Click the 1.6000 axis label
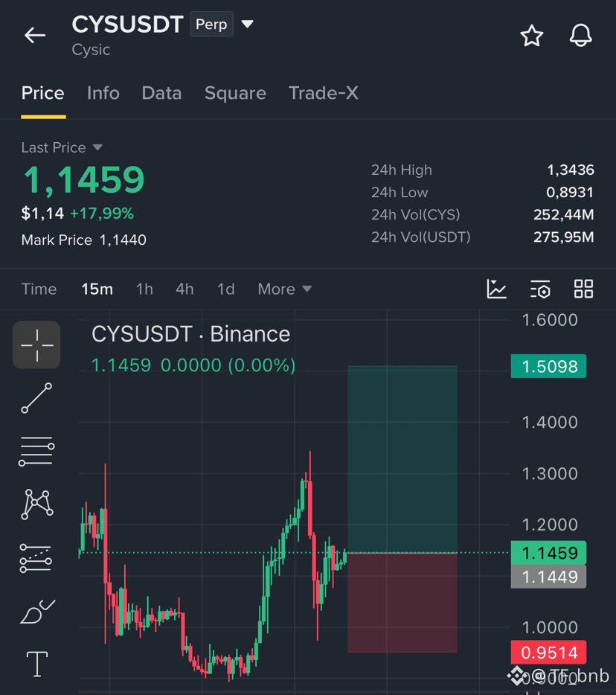The height and width of the screenshot is (695, 616). point(550,320)
